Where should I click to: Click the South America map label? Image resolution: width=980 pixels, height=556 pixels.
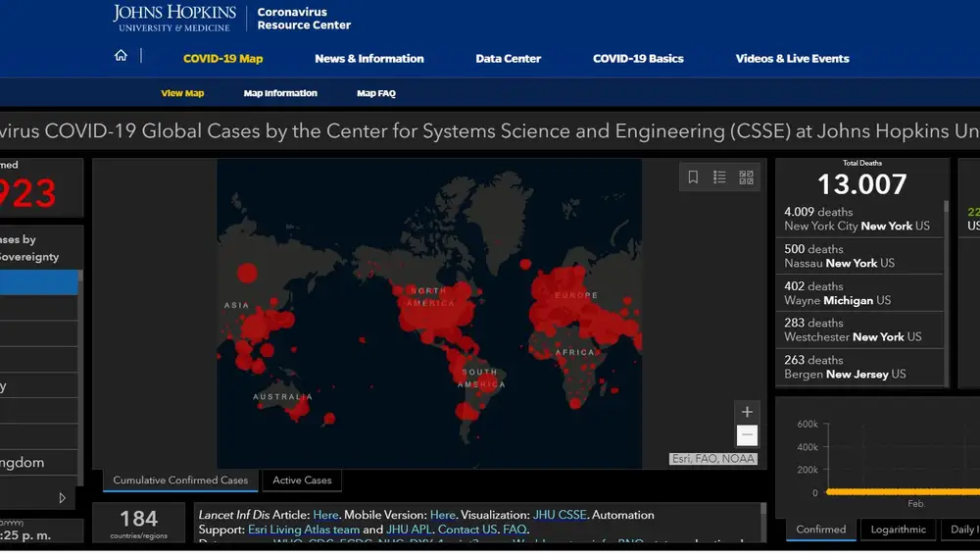(480, 378)
